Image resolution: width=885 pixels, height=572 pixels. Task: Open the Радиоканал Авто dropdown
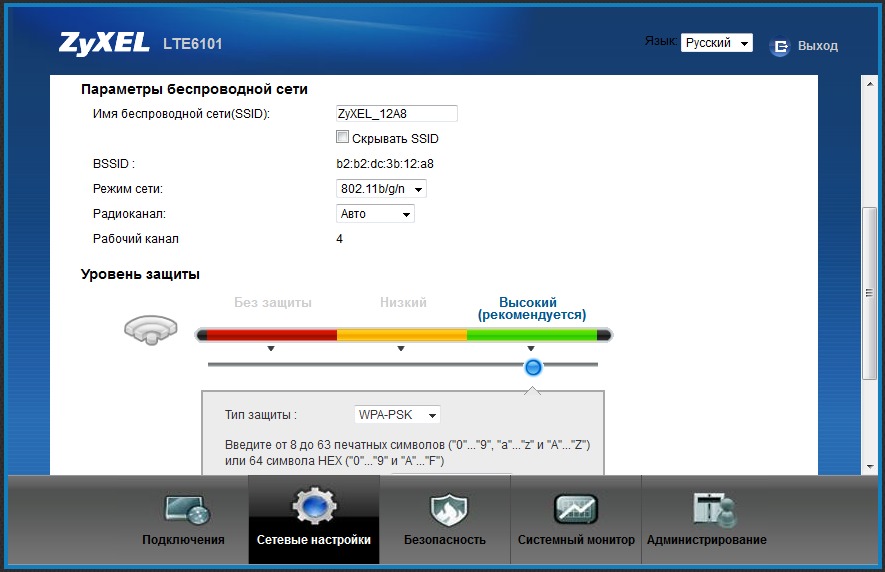click(375, 214)
